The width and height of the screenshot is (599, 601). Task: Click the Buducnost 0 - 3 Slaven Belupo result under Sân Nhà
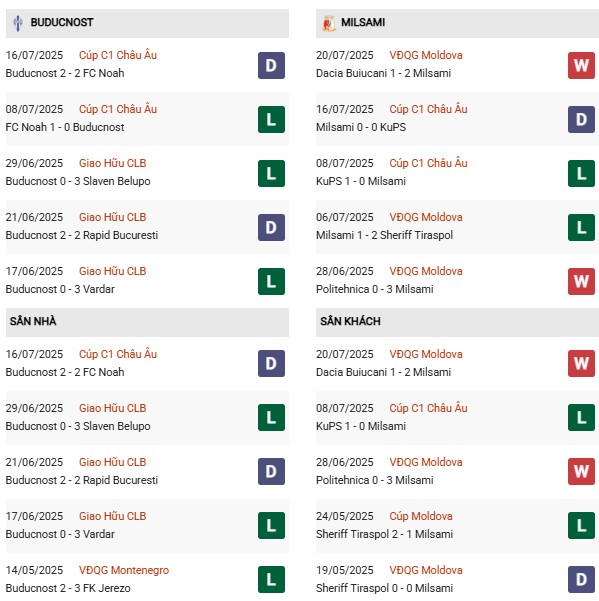click(x=78, y=426)
